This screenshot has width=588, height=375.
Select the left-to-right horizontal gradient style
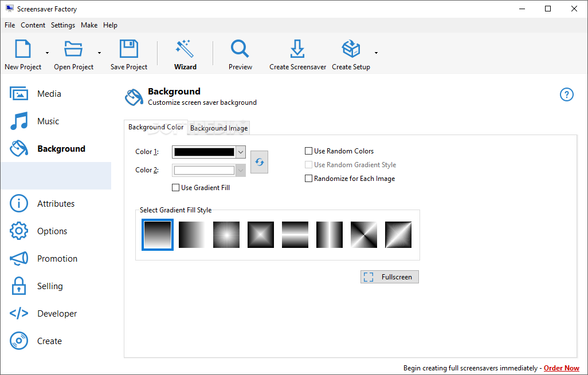(x=192, y=235)
